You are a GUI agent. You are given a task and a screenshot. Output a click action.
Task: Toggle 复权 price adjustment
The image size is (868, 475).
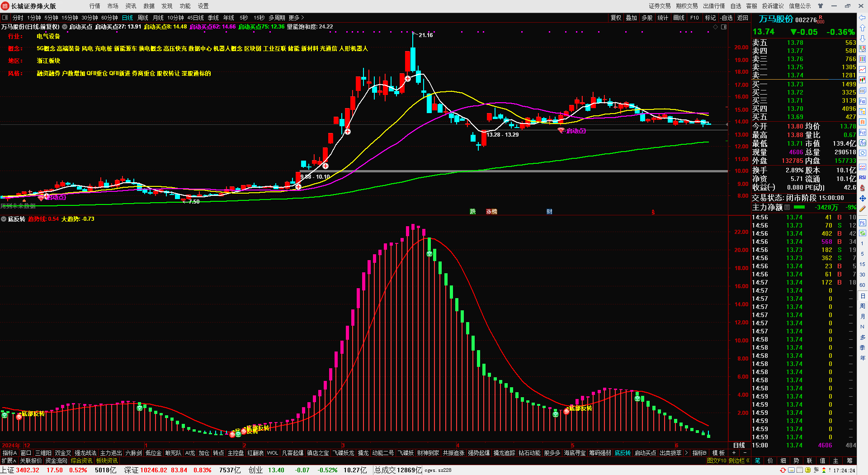pyautogui.click(x=616, y=18)
